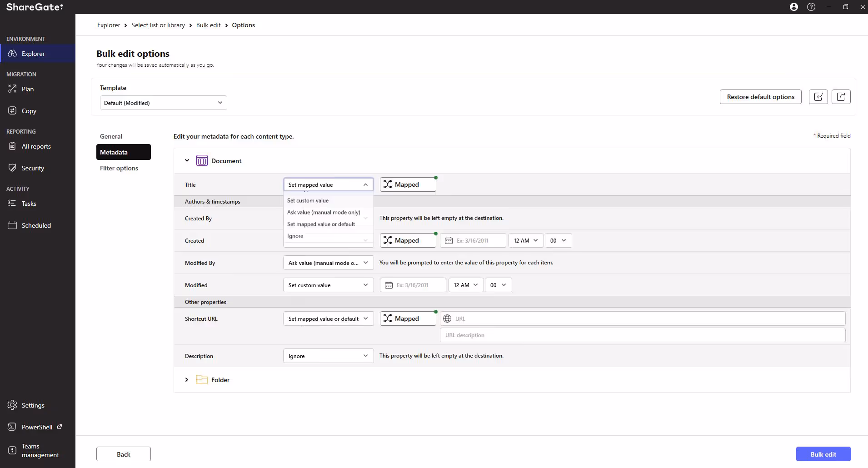The image size is (868, 468).
Task: Click the Created date input field
Action: tap(473, 240)
